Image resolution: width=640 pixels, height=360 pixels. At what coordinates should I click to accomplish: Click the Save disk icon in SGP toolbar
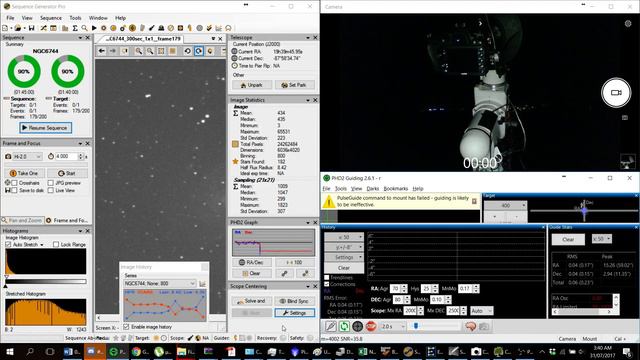pos(31,28)
